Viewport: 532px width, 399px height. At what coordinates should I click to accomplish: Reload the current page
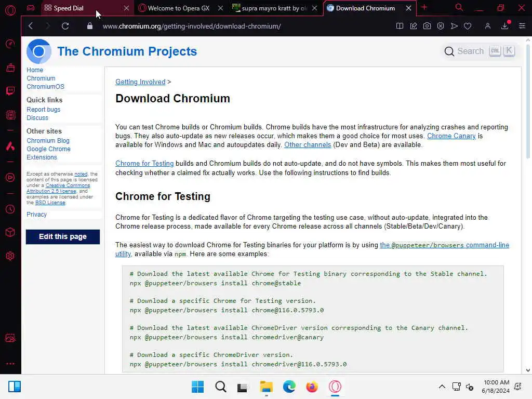pos(65,26)
